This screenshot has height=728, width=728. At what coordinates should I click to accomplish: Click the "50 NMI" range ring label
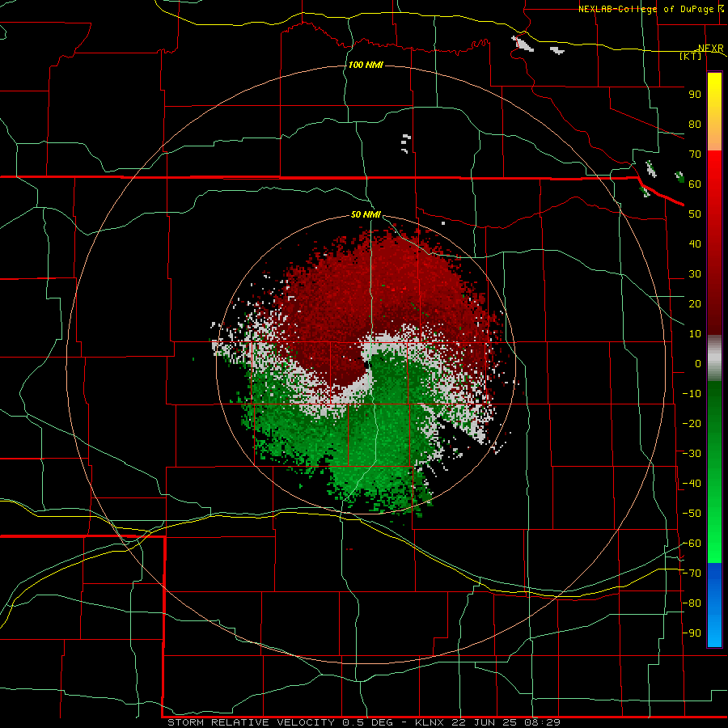(x=366, y=214)
